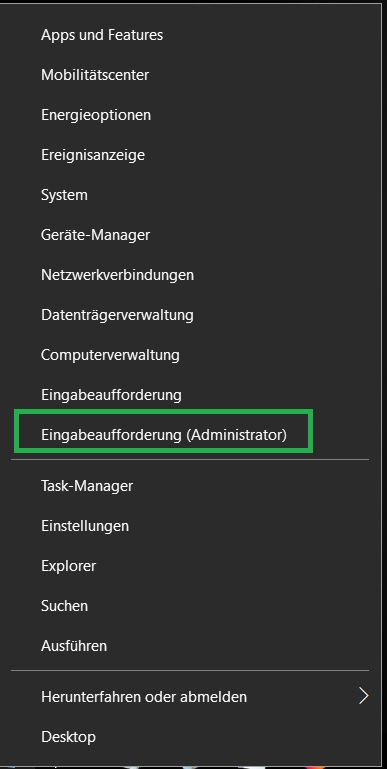Screen dimensions: 387x769
Task: Open the non-admin Eingabeaufforderung
Action: (x=111, y=395)
